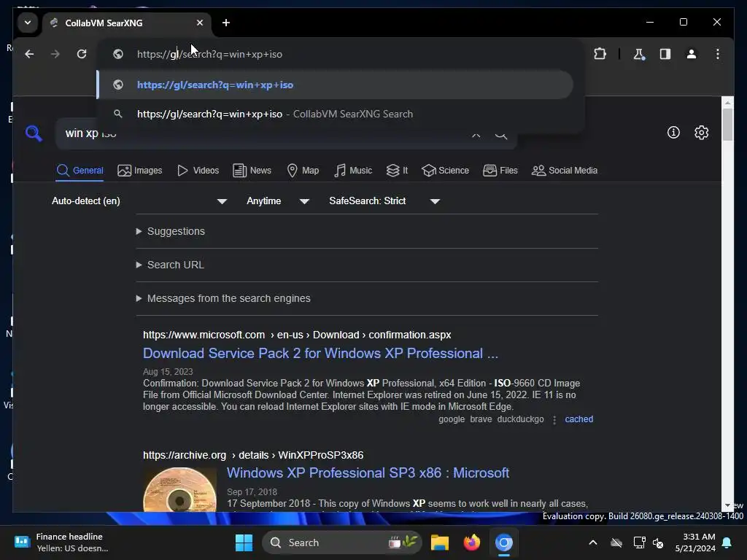Click the Chromium taskbar icon
This screenshot has width=747, height=560.
pyautogui.click(x=503, y=542)
